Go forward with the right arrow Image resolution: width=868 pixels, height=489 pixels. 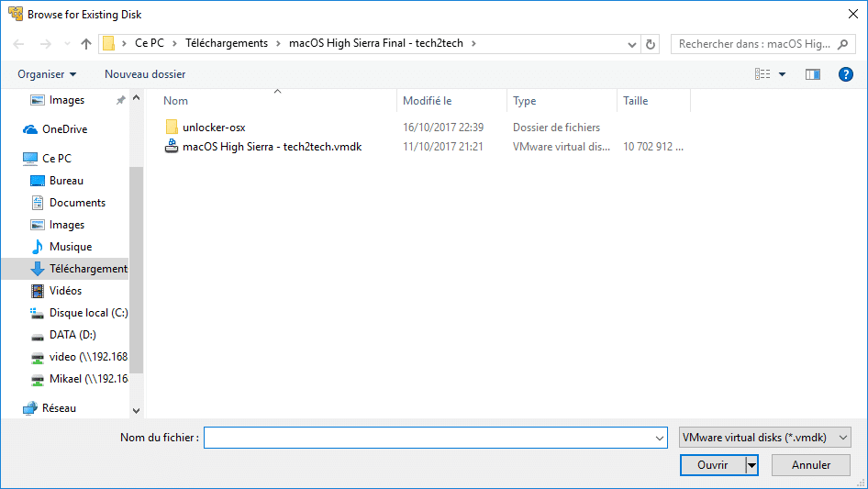click(45, 44)
